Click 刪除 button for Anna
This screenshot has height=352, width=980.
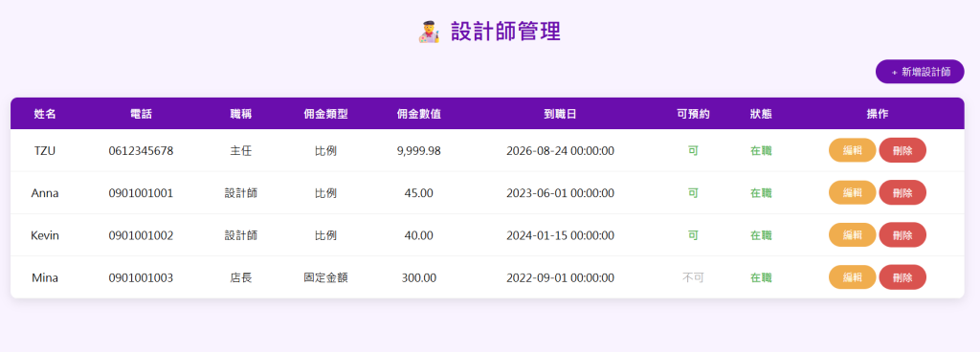pyautogui.click(x=902, y=192)
